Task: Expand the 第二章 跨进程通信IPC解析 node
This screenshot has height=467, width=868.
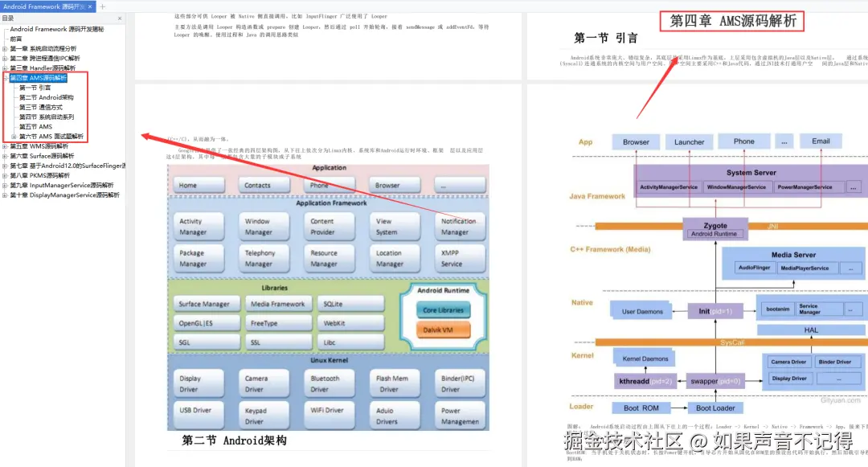Action: (5, 58)
